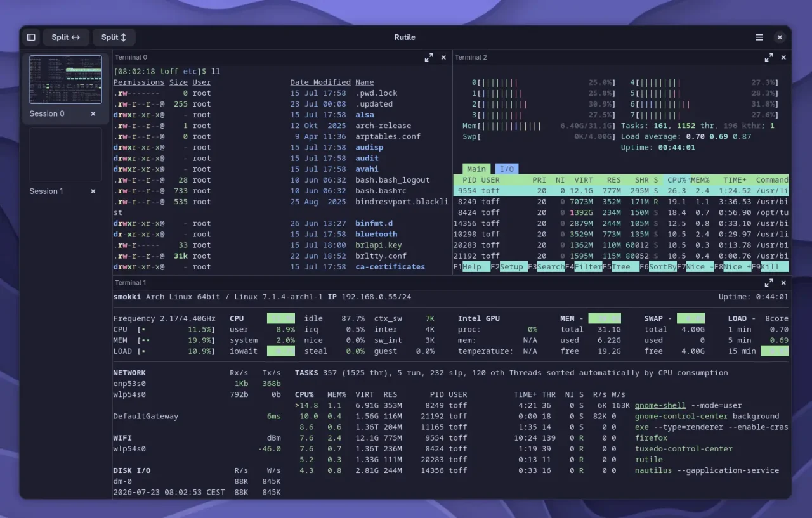Click the Split horizontal button
812x518 pixels.
pyautogui.click(x=66, y=37)
